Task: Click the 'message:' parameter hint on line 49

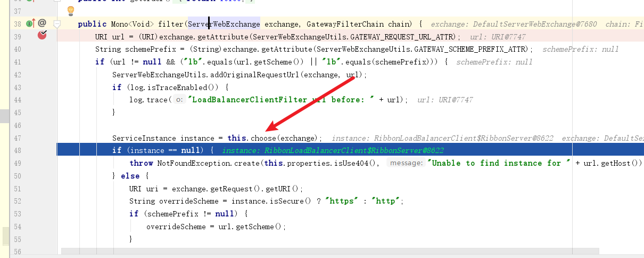Action: tap(405, 163)
